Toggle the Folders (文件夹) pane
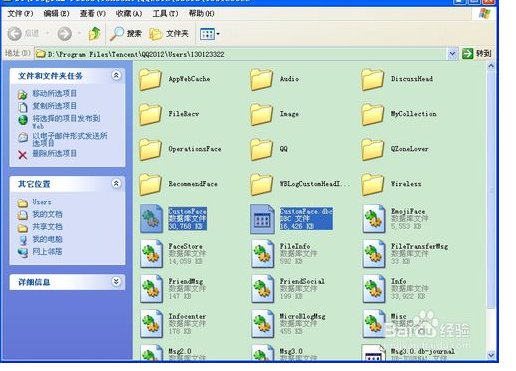Image resolution: width=516 pixels, height=371 pixels. 169,34
